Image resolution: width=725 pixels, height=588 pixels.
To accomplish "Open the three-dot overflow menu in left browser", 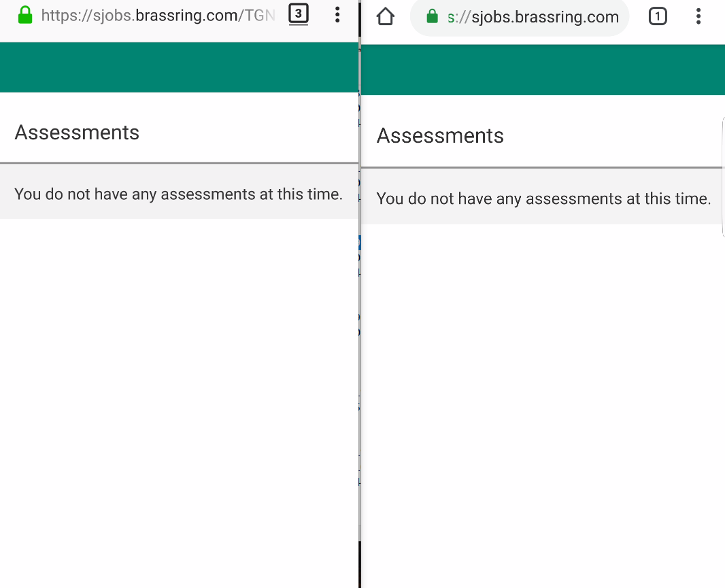I will point(337,14).
